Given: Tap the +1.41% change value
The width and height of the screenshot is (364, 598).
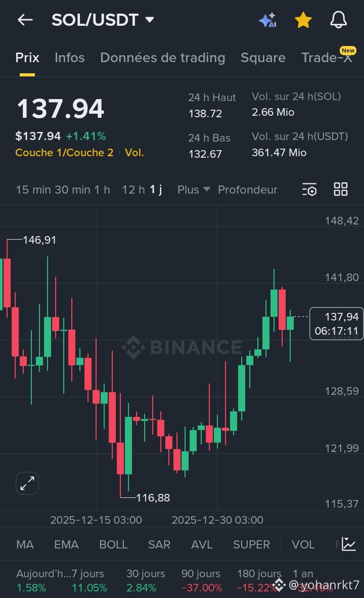Looking at the screenshot, I should coord(86,136).
